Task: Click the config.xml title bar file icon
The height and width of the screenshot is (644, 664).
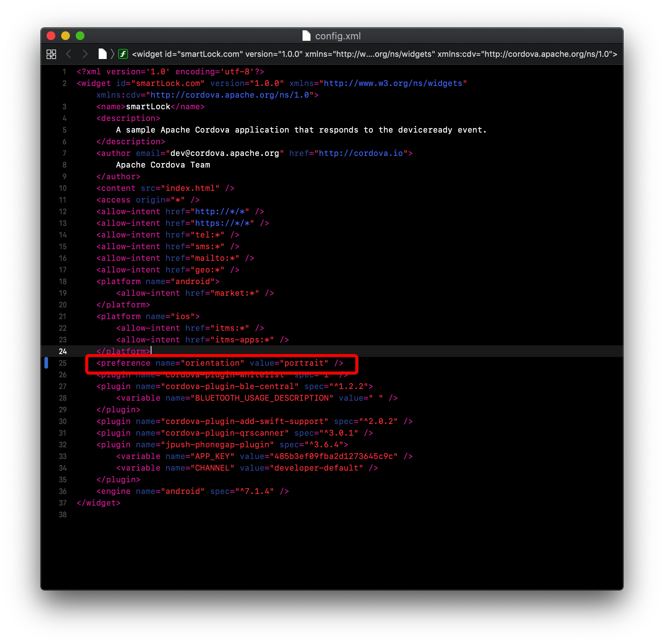Action: (307, 36)
